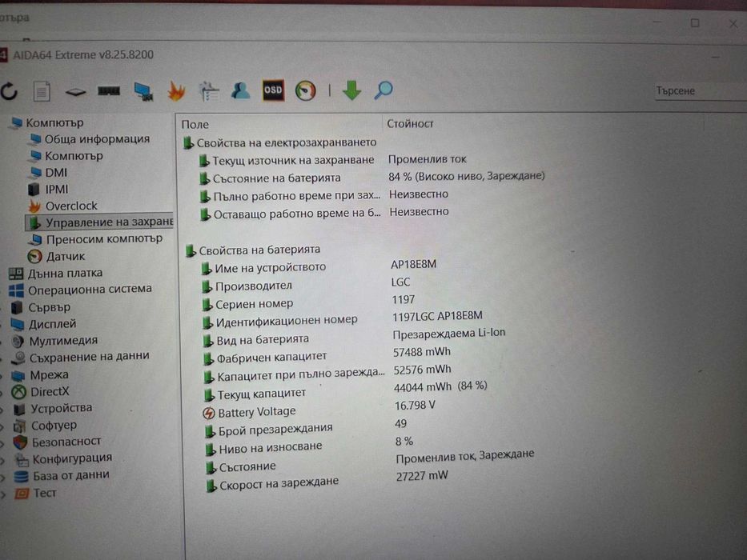Expand the Конфигурация tree arrow
Screen dimensions: 747x560
click(3, 459)
